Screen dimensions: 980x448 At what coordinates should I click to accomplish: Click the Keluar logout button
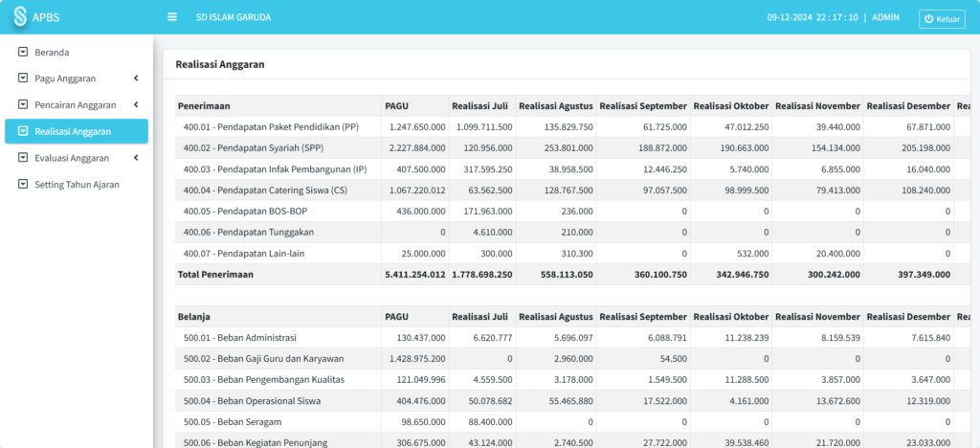pyautogui.click(x=942, y=19)
